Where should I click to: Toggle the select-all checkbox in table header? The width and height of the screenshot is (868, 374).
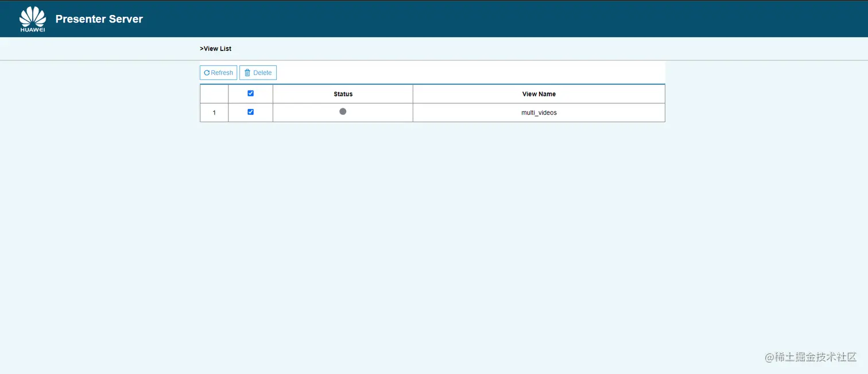tap(250, 93)
